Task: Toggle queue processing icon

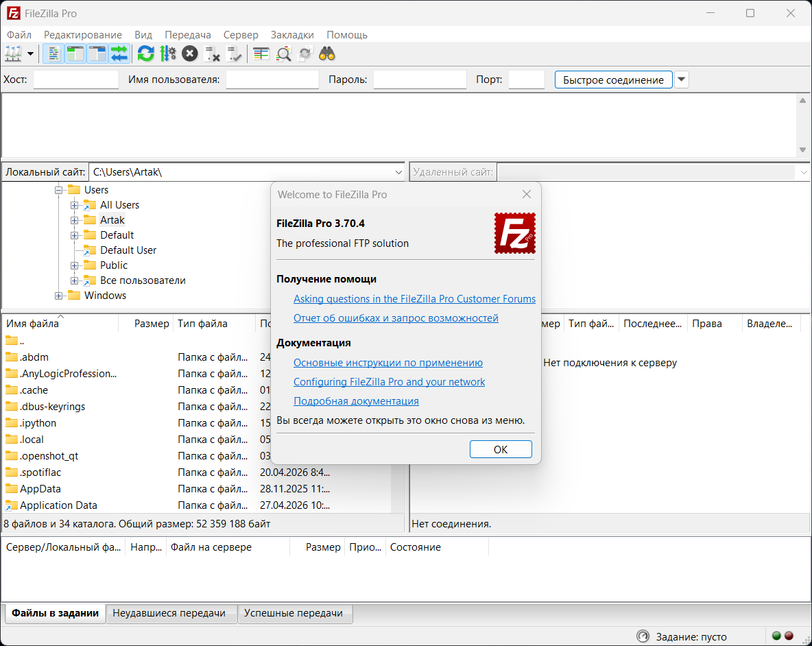Action: (168, 53)
